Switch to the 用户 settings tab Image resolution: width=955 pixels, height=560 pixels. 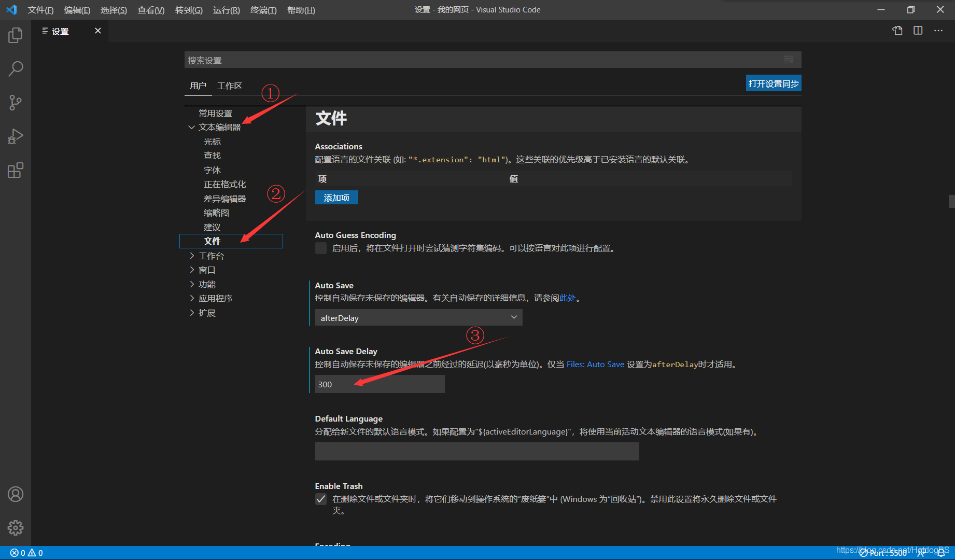click(x=198, y=86)
